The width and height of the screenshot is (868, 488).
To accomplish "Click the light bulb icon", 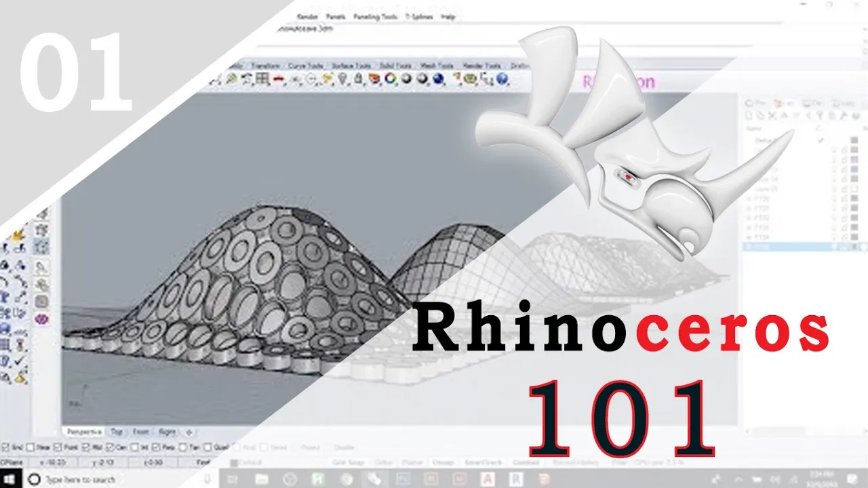I will pos(343,79).
